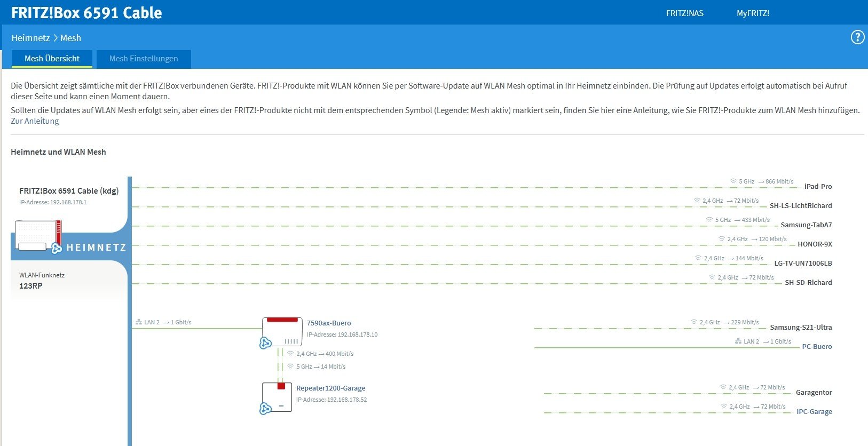Open the 7590ax-Buero device link

click(329, 323)
